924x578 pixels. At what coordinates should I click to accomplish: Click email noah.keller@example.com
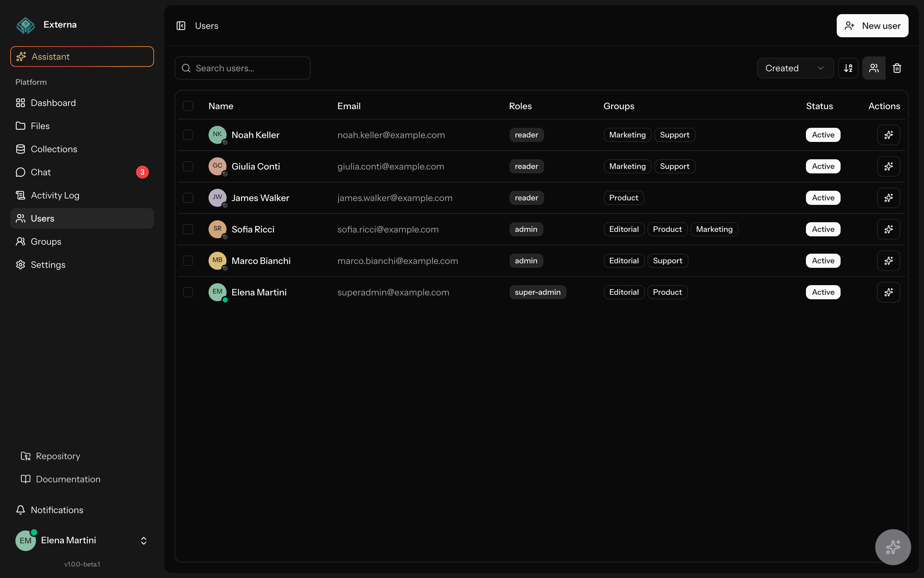click(391, 135)
